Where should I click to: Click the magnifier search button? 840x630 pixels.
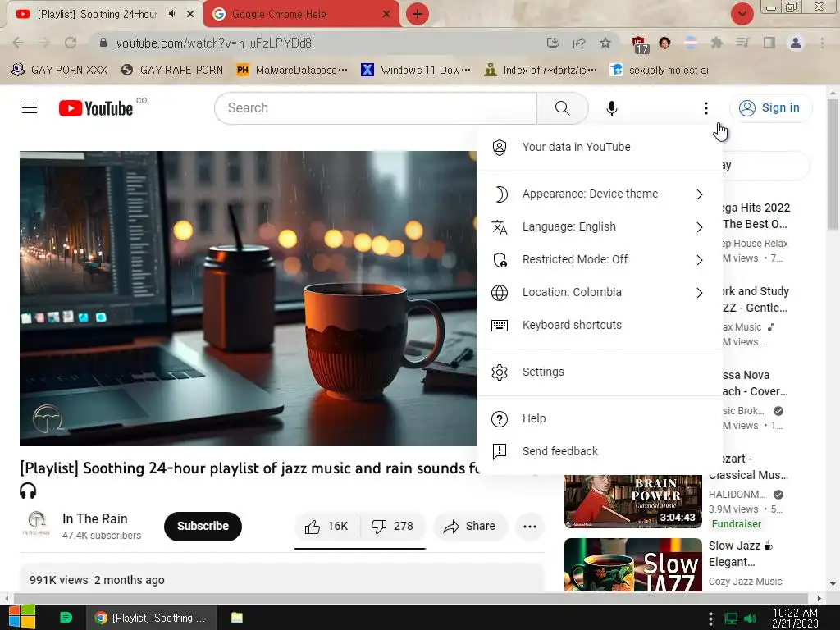click(x=563, y=108)
